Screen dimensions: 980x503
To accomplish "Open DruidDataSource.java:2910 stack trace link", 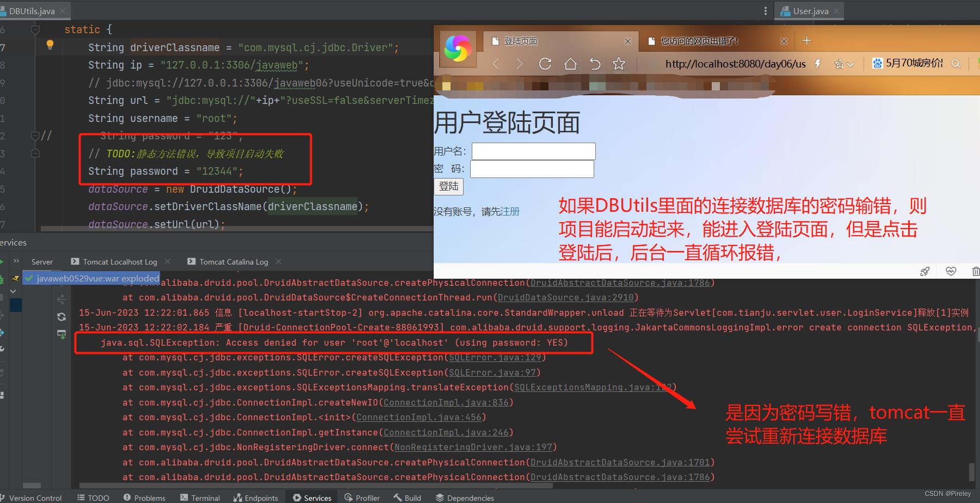I will pyautogui.click(x=565, y=298).
